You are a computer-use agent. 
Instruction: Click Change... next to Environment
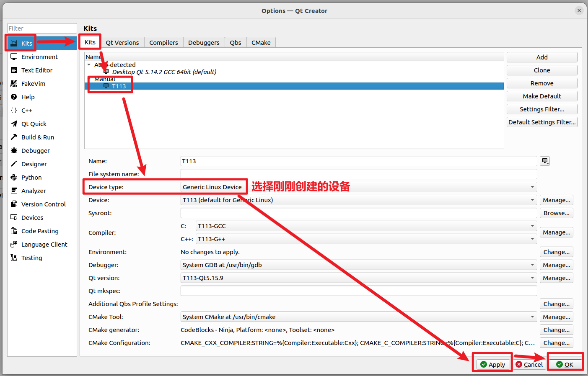557,252
